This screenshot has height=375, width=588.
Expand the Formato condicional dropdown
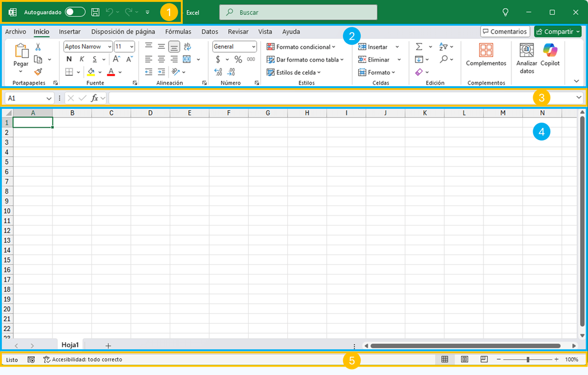[301, 47]
